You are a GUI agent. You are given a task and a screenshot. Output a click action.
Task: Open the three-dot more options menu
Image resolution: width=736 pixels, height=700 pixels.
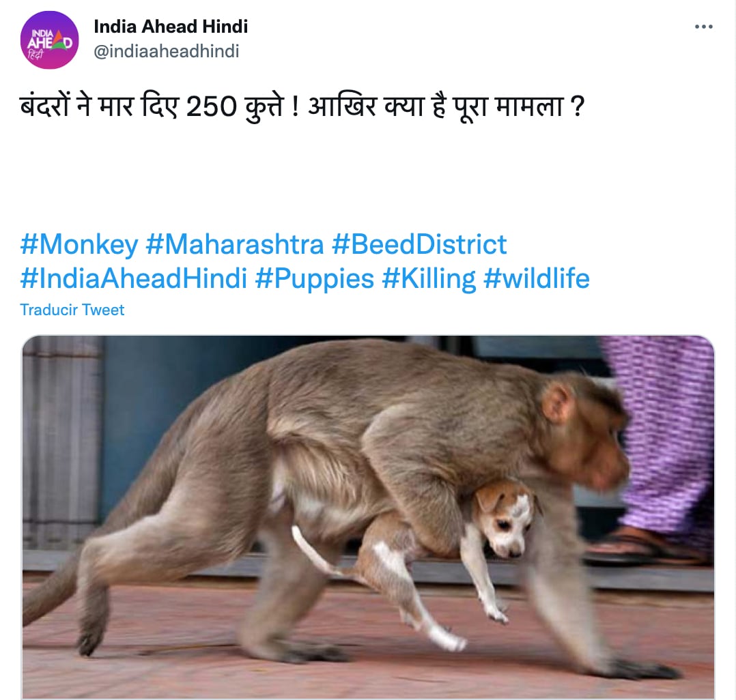[704, 27]
